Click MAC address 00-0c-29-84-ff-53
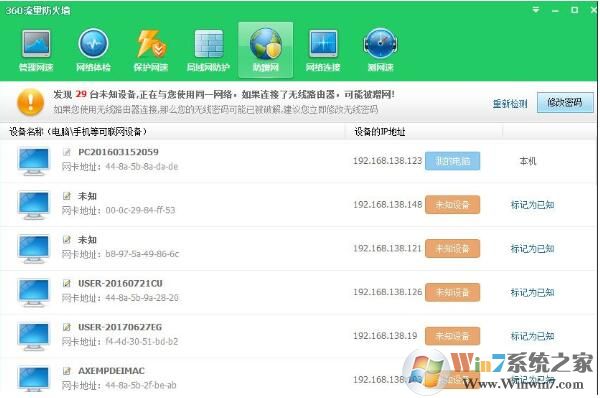This screenshot has height=398, width=600. click(x=140, y=210)
